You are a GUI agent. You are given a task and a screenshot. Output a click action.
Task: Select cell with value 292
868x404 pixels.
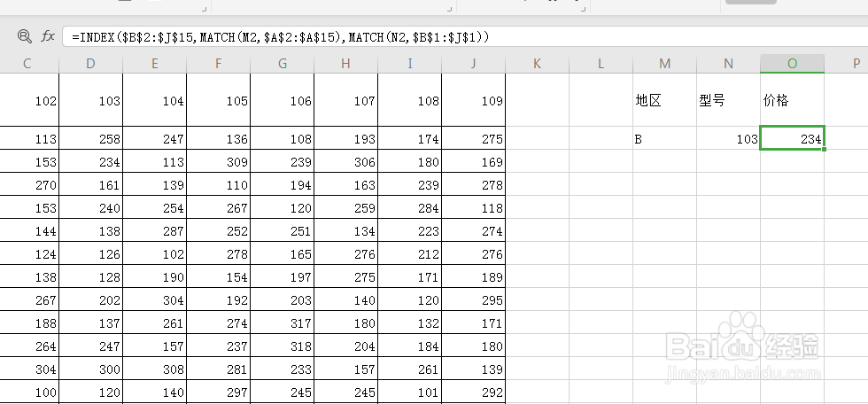473,392
